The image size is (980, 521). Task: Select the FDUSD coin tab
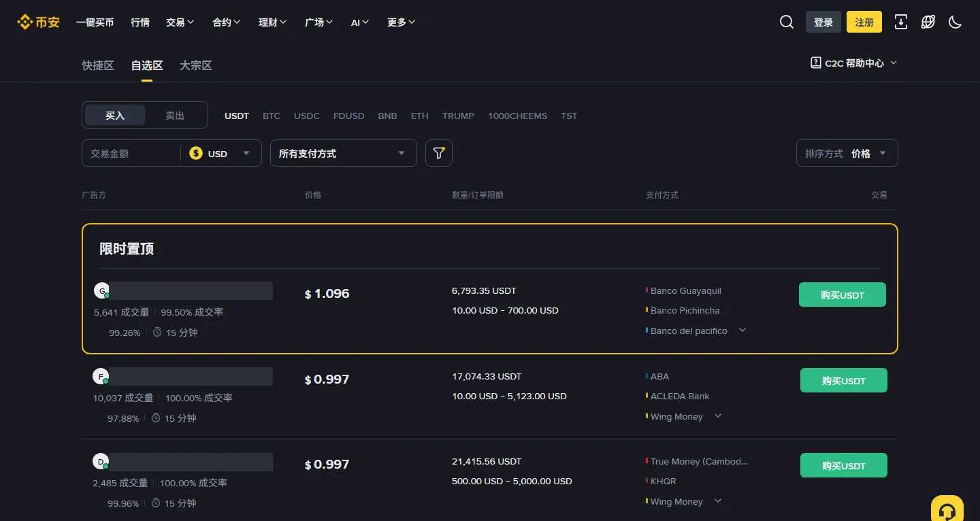[x=349, y=116]
